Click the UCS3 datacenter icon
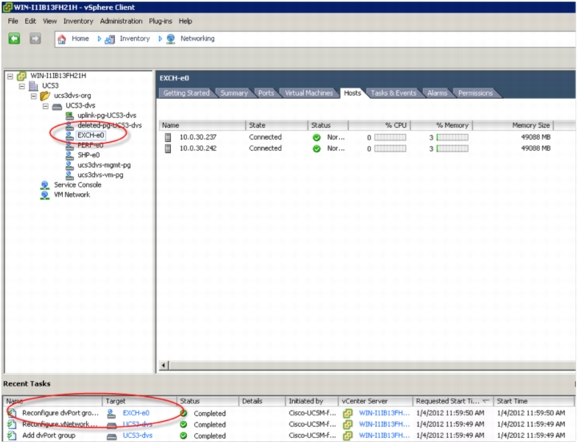Screen dimensions: 578x445 point(34,86)
